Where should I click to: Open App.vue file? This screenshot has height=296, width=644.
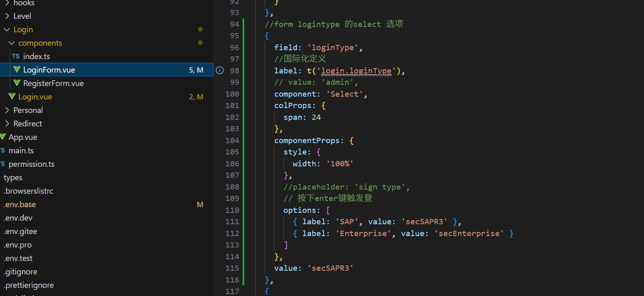pyautogui.click(x=23, y=137)
